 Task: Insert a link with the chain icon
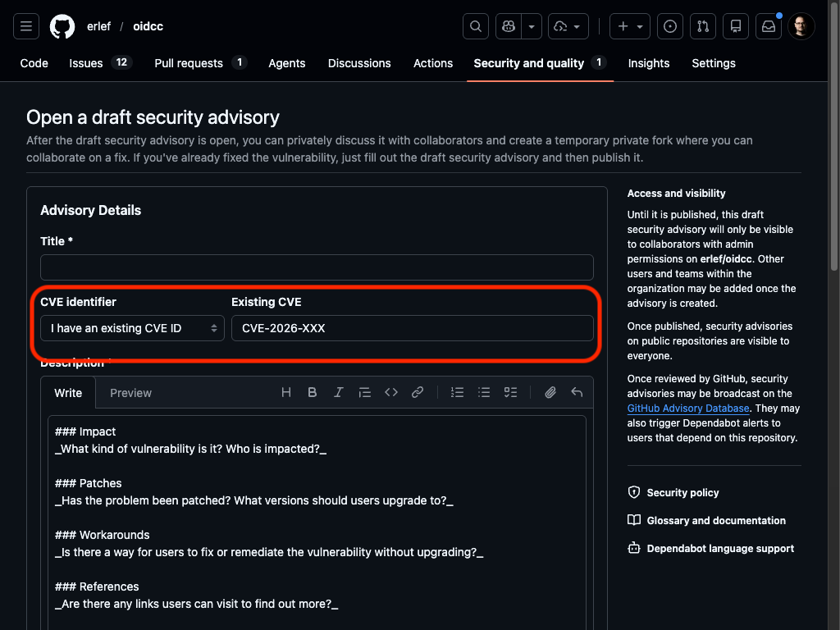pos(418,393)
